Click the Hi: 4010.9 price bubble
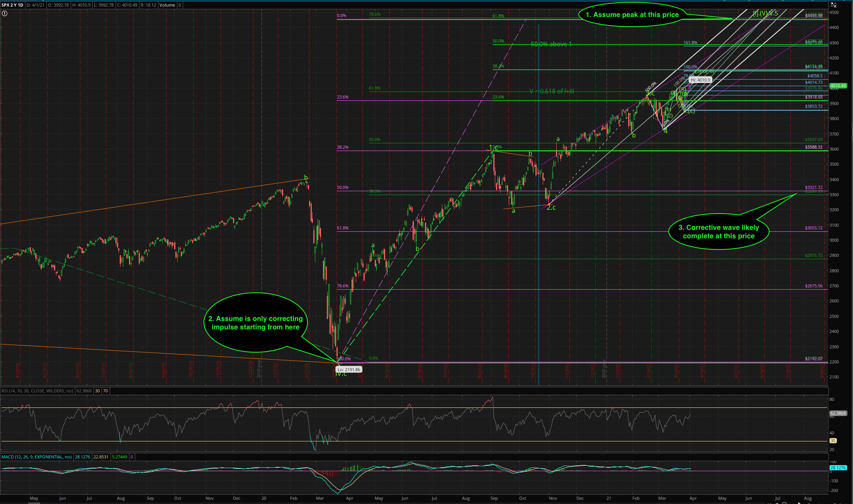Image resolution: width=853 pixels, height=504 pixels. (700, 80)
